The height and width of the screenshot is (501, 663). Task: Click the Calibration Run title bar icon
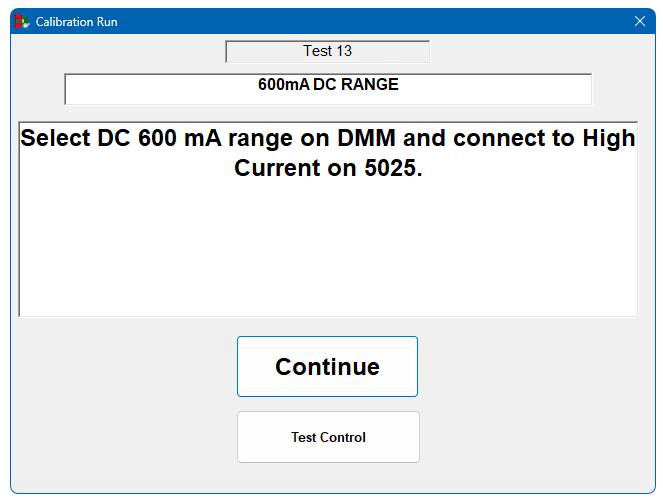pos(21,21)
